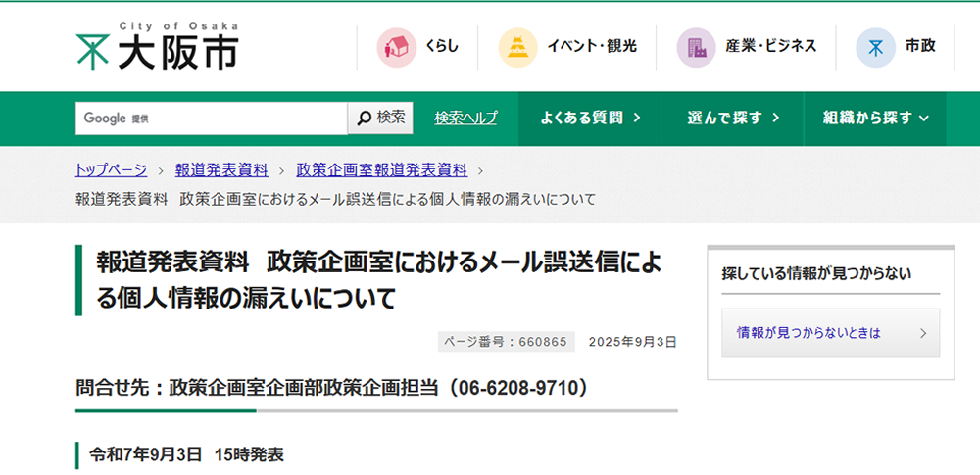Click the Osaka City logo

click(x=157, y=46)
